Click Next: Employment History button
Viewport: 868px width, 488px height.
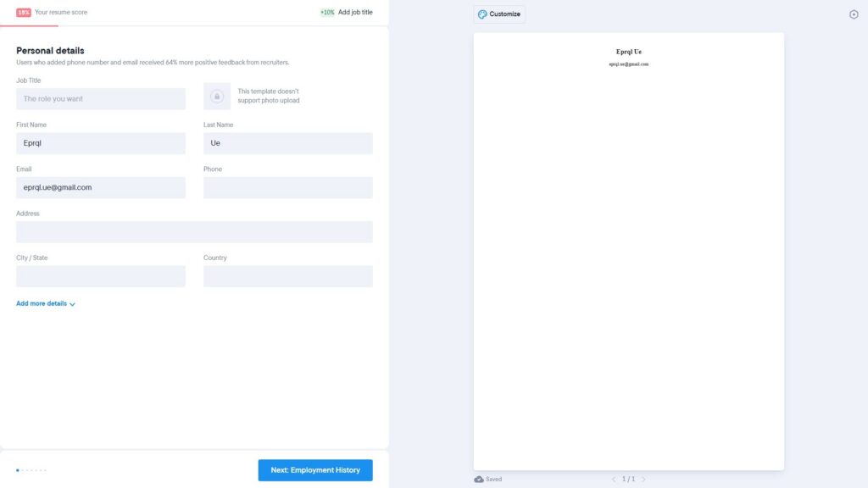click(x=315, y=470)
